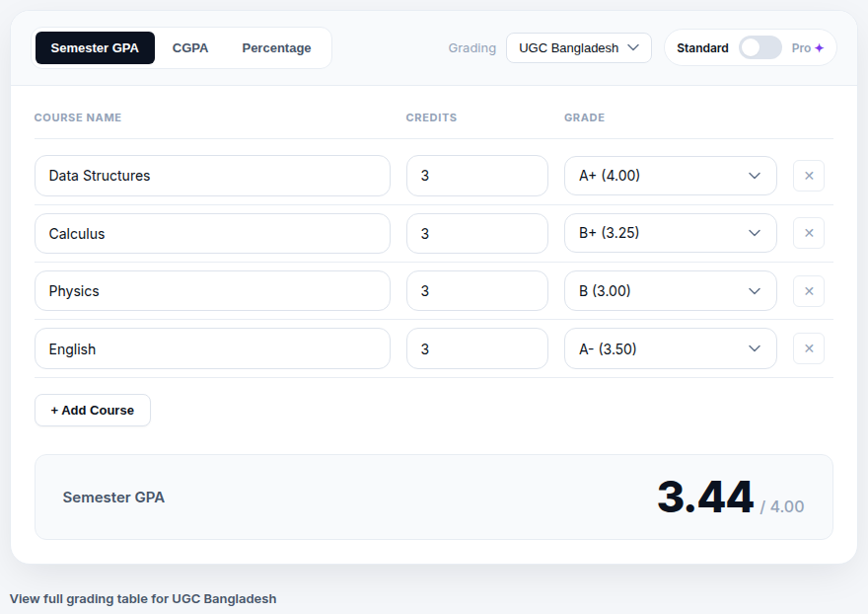868x614 pixels.
Task: Click credits field in Calculus row
Action: pyautogui.click(x=477, y=233)
